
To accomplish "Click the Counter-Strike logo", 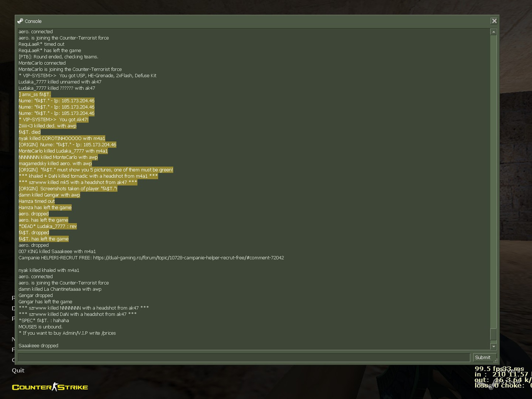I will tap(50, 387).
